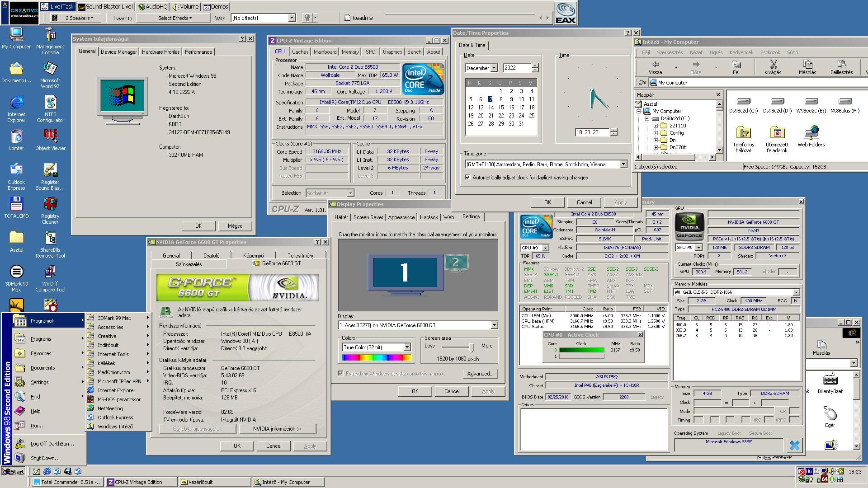Switch to Screen Saver tab
This screenshot has width=868, height=488.
pyautogui.click(x=368, y=217)
